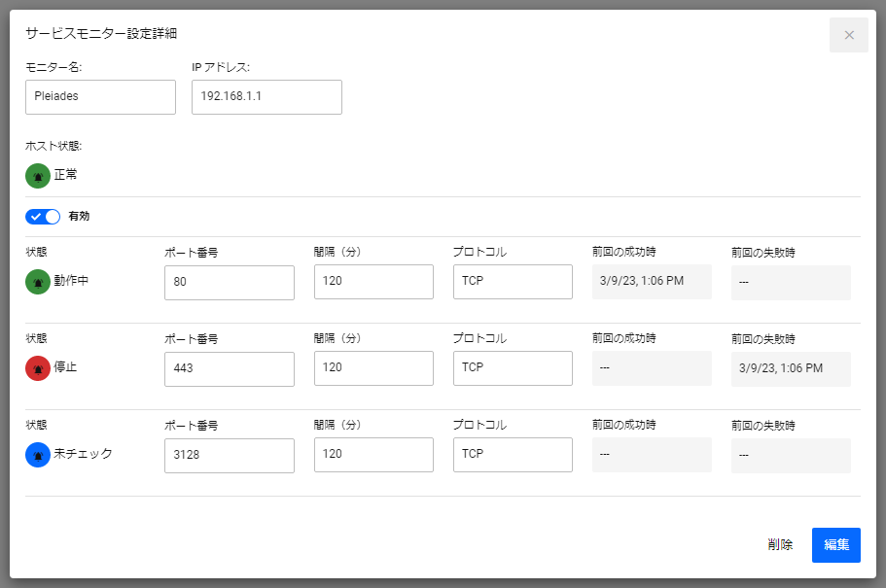Click the green 動作中 status icon
Image resolution: width=886 pixels, height=588 pixels.
point(38,282)
